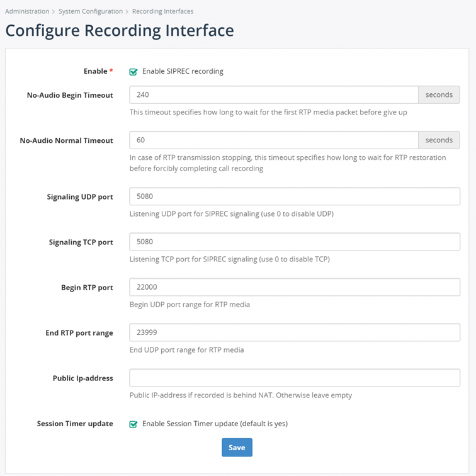The image size is (476, 476).
Task: Focus the empty Public Ip-address field
Action: pyautogui.click(x=295, y=378)
